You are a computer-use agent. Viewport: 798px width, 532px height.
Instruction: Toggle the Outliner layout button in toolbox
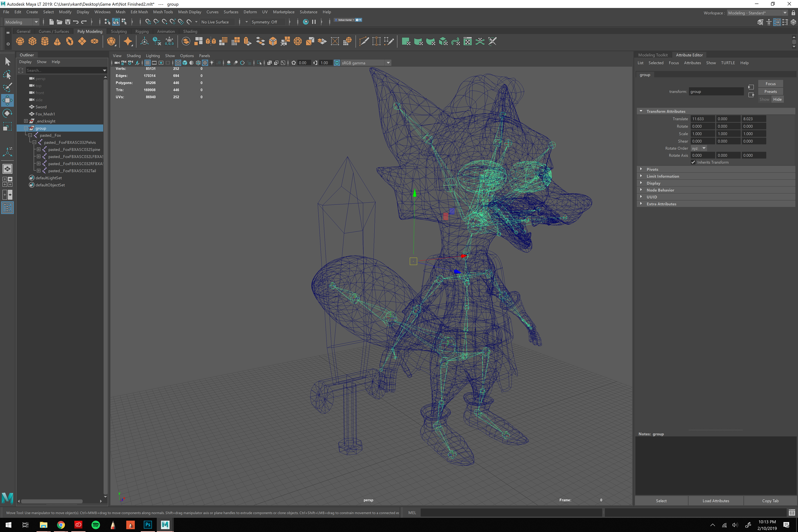(x=7, y=208)
